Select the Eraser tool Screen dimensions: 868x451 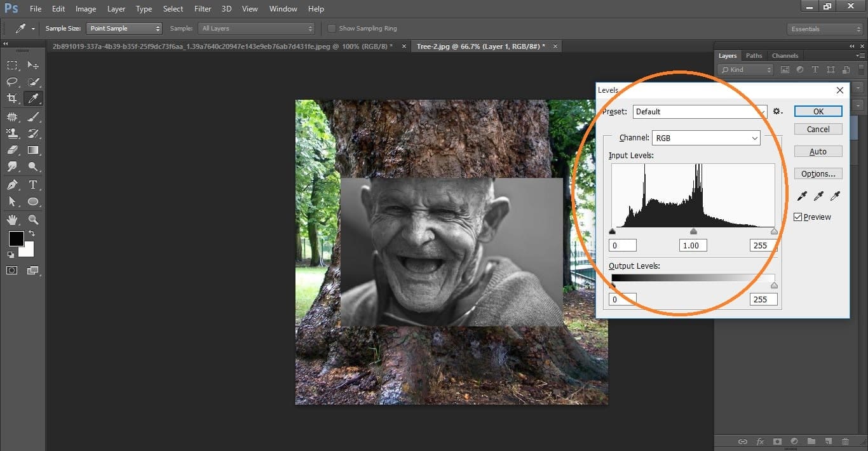coord(13,149)
